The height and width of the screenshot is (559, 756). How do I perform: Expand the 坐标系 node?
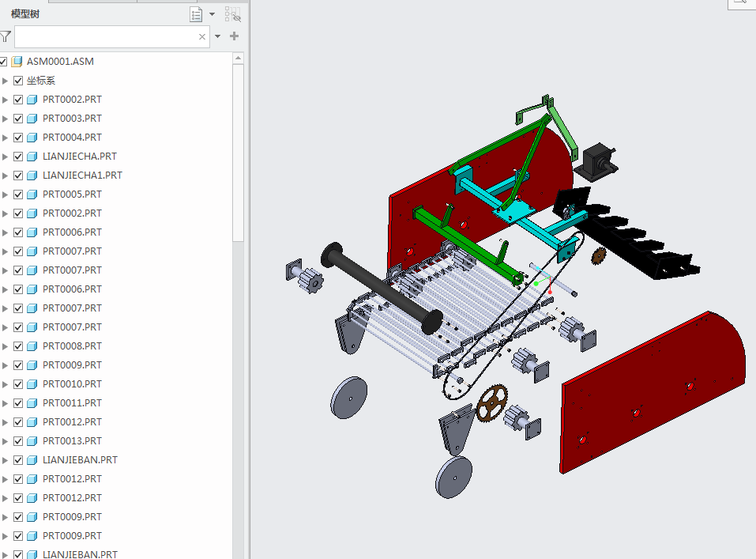click(x=6, y=81)
